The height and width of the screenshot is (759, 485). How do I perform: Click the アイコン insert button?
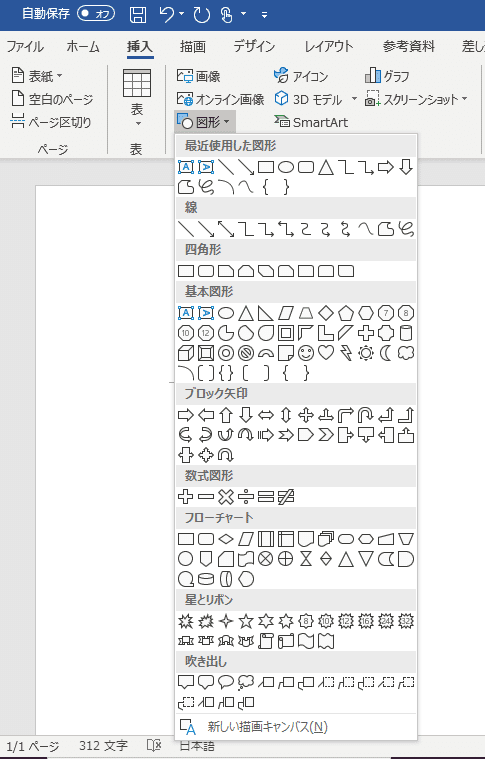301,76
